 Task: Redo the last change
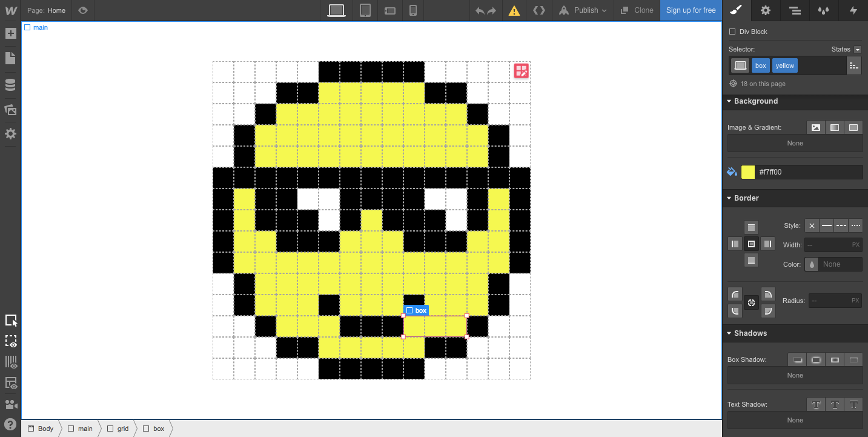click(x=492, y=10)
